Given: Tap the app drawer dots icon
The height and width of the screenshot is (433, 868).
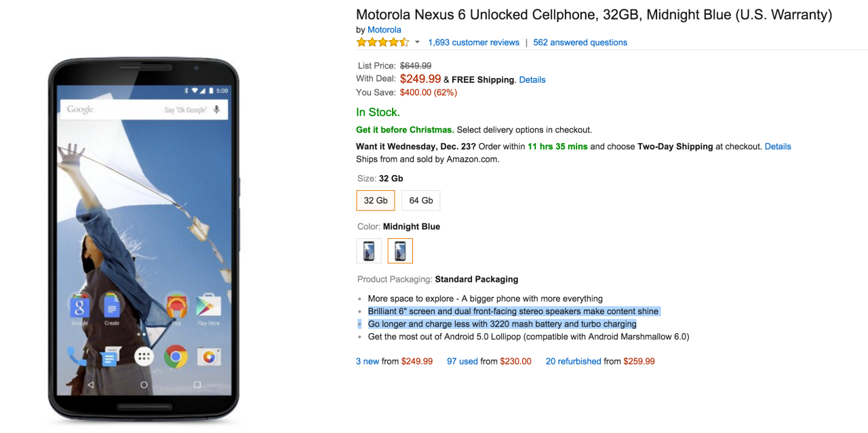Looking at the screenshot, I should 144,356.
